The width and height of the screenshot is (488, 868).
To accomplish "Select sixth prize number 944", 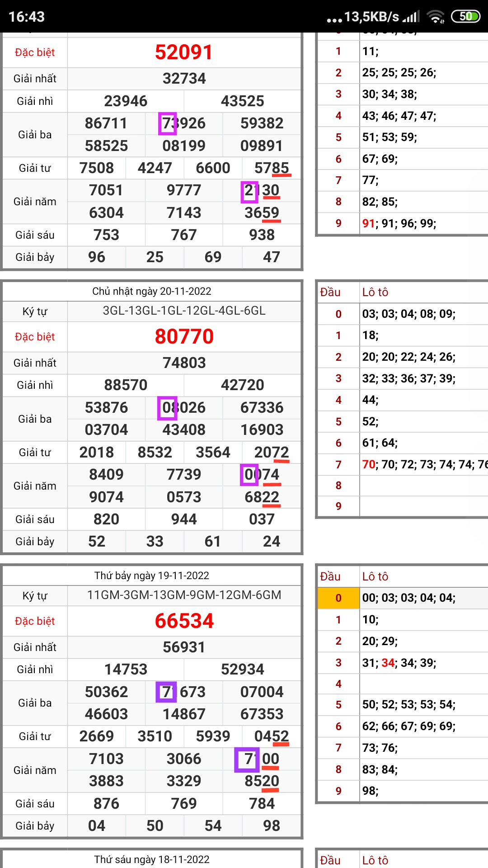I will 184,519.
